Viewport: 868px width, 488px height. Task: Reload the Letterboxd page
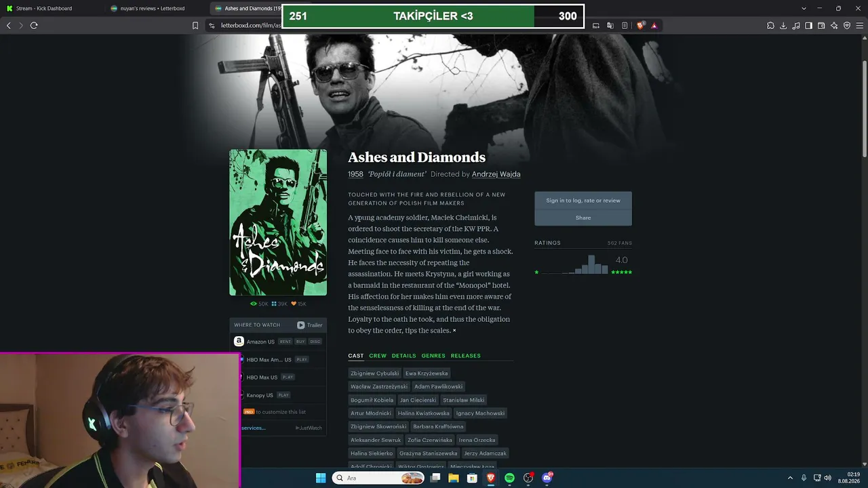pyautogui.click(x=34, y=26)
